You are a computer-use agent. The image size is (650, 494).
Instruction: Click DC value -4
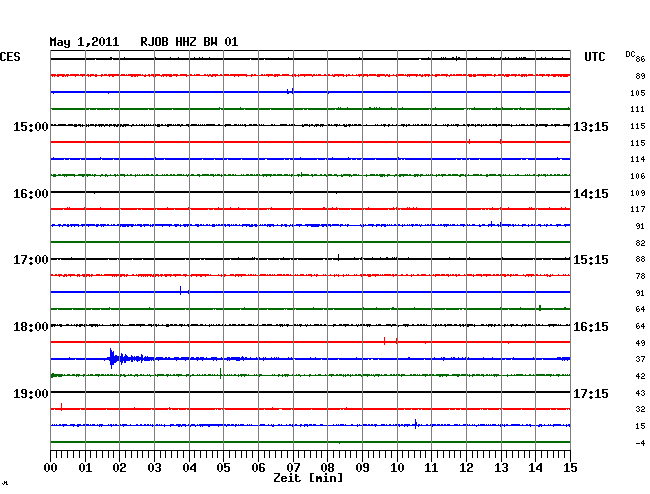point(640,443)
